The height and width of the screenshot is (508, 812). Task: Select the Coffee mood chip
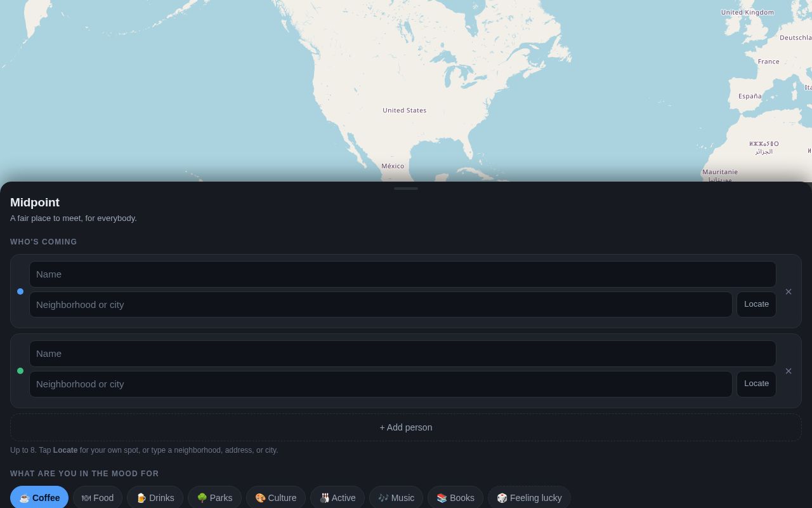[x=39, y=498]
